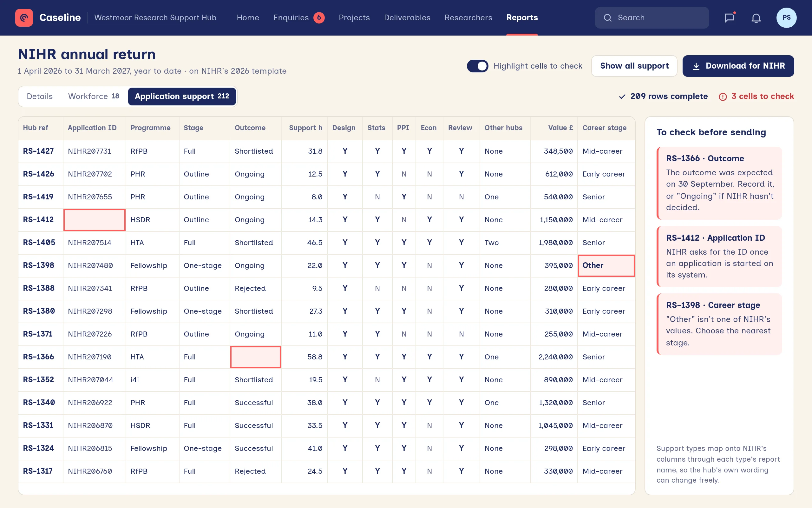812x508 pixels.
Task: Select the empty Outcome cell for RS-1366
Action: [255, 357]
